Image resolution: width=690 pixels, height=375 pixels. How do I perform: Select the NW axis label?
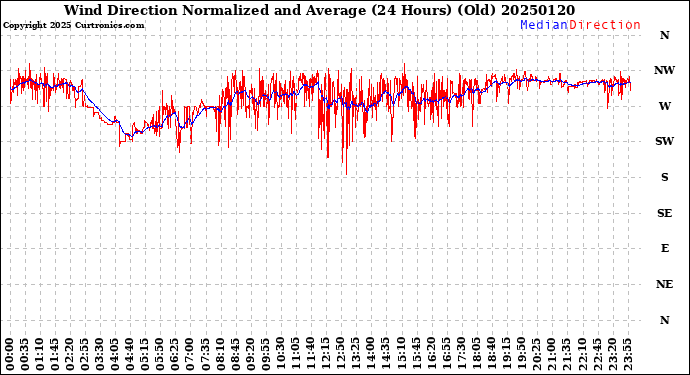(664, 70)
